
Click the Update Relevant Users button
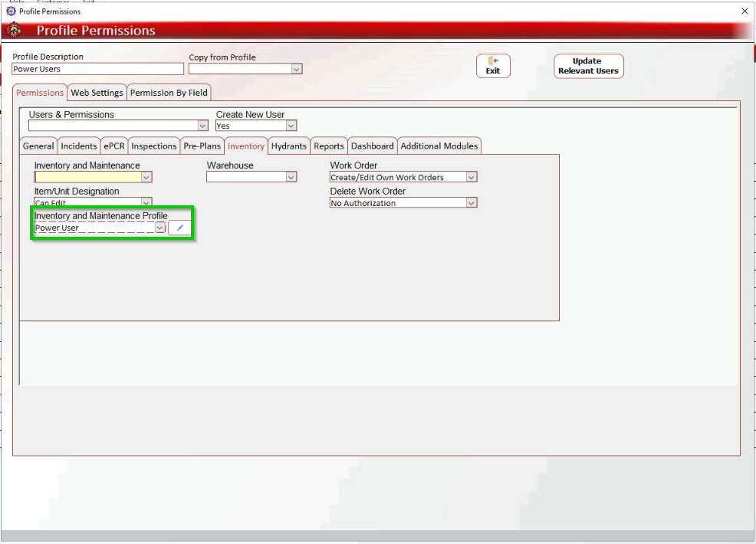[x=588, y=66]
